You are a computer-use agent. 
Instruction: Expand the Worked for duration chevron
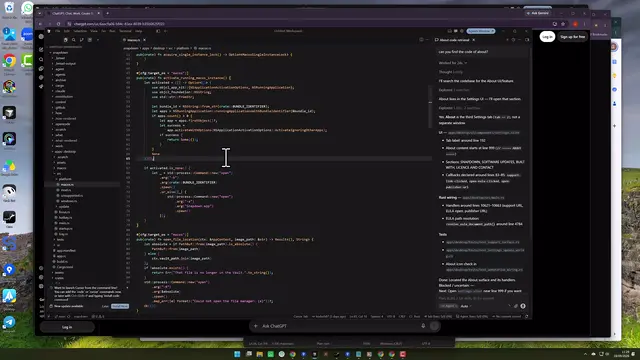click(466, 63)
